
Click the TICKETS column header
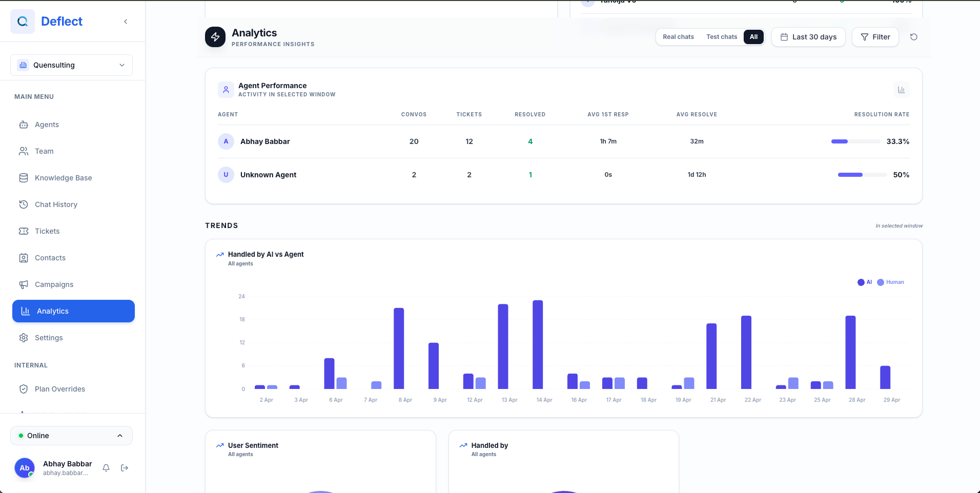pos(469,114)
